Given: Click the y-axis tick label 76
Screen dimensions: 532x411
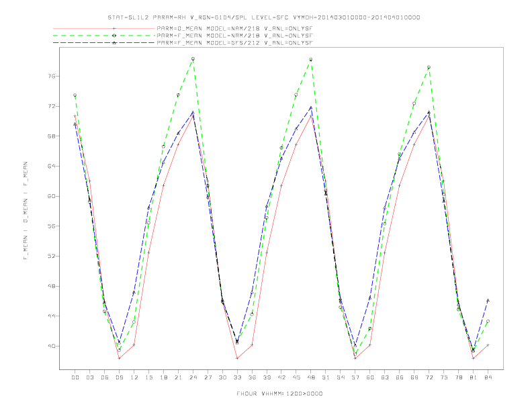Looking at the screenshot, I should (51, 77).
